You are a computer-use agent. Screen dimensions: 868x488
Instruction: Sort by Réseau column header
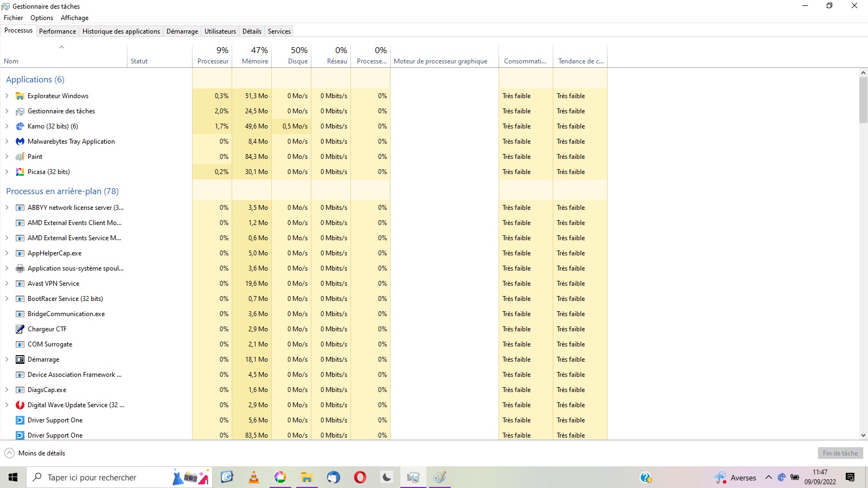[331, 55]
